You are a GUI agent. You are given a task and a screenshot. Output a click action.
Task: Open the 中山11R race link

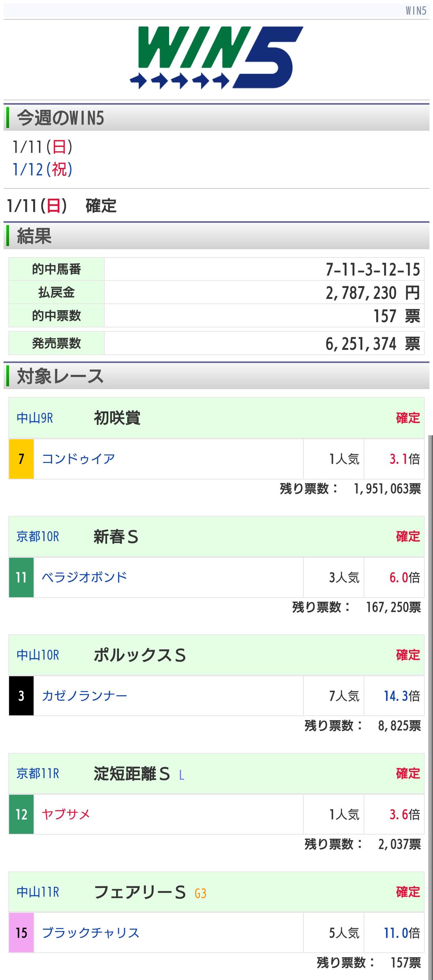pos(38,892)
